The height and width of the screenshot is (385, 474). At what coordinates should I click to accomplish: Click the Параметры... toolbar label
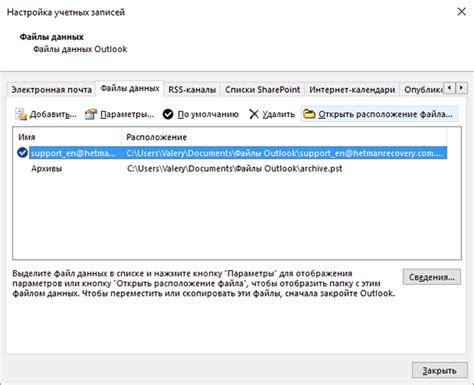127,114
